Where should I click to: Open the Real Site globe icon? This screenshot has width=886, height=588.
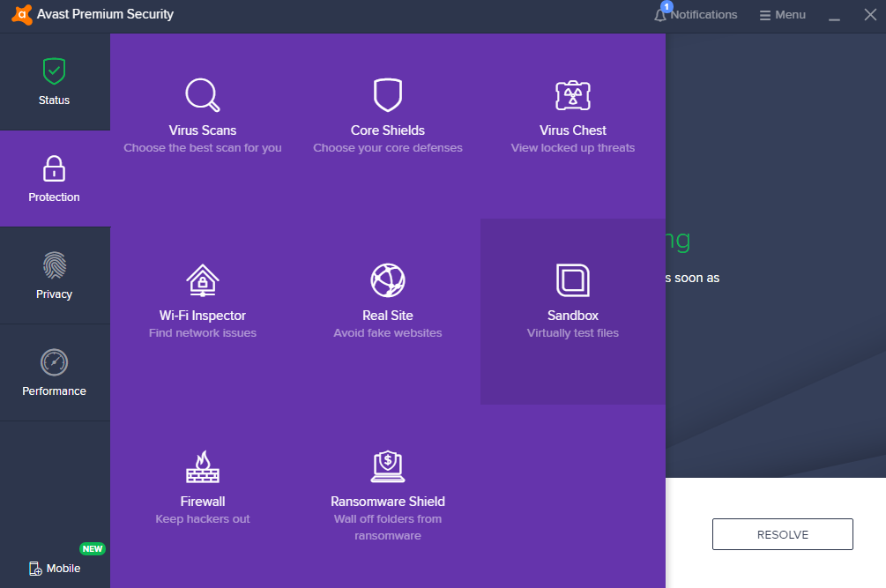(x=388, y=280)
